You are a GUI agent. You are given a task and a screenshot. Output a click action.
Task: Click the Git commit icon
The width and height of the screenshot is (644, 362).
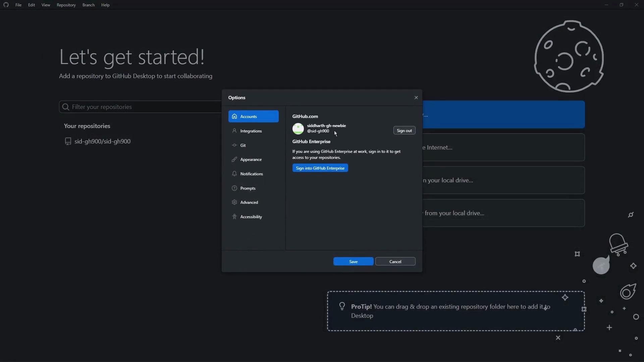(234, 145)
